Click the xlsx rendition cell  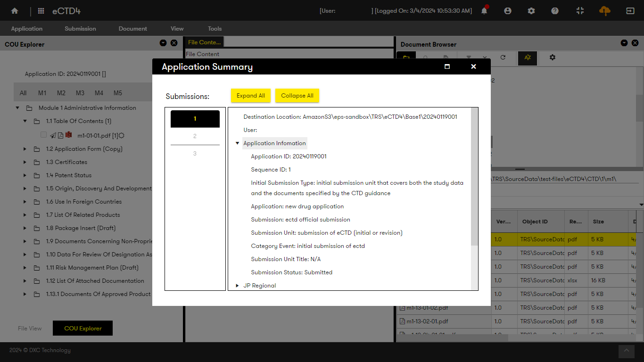click(x=576, y=280)
